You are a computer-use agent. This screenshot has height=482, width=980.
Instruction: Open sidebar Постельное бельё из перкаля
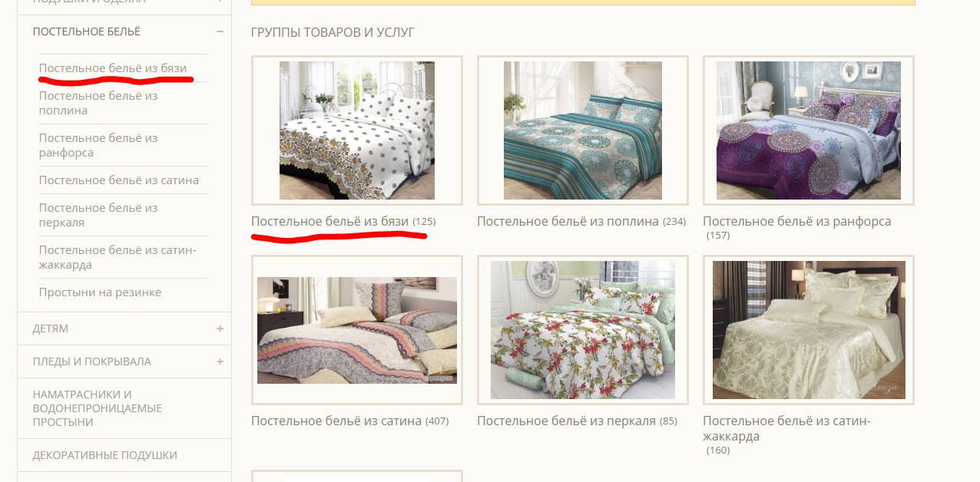click(x=98, y=215)
